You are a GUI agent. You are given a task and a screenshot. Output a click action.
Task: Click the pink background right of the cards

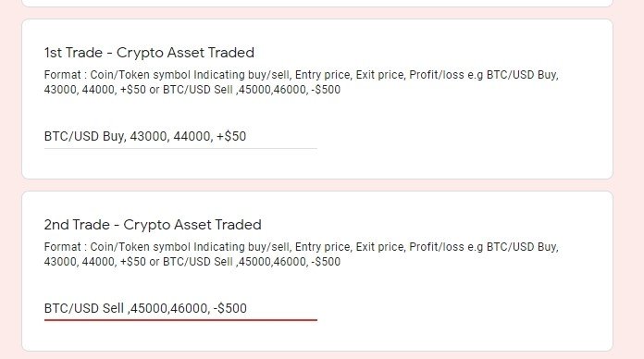click(628, 179)
